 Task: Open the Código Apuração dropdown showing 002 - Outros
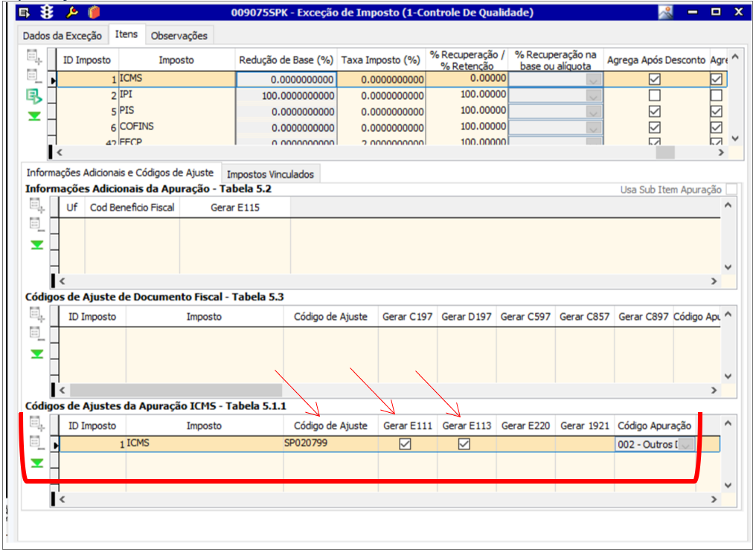(686, 445)
